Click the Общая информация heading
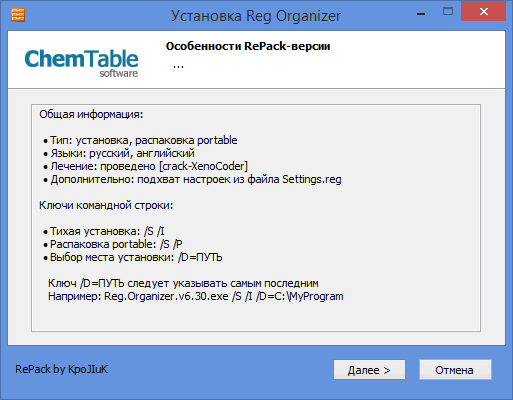This screenshot has width=513, height=400. (91, 114)
